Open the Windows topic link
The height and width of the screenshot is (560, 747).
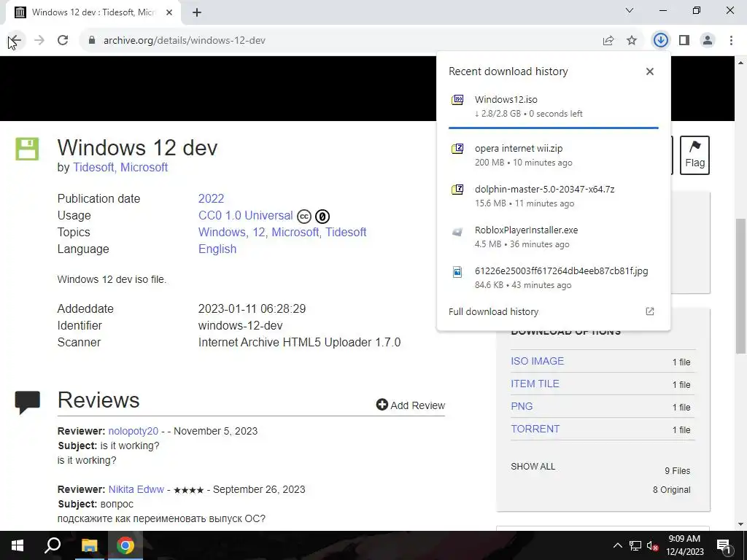[222, 233]
